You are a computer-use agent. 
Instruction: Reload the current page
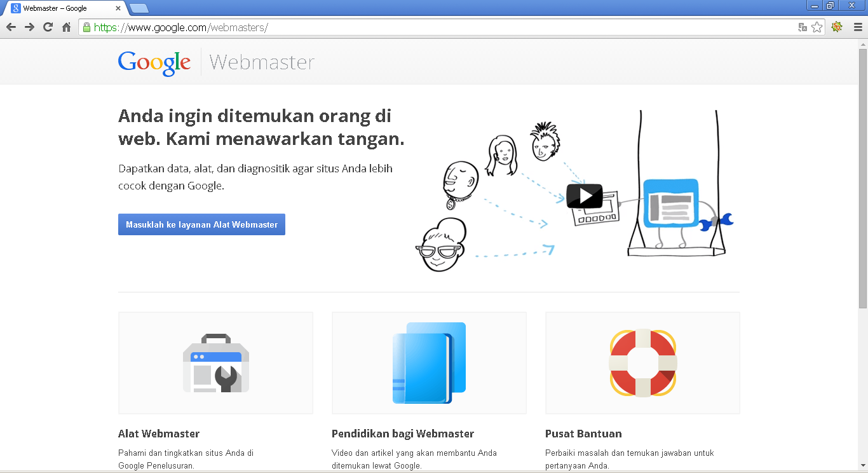coord(48,27)
